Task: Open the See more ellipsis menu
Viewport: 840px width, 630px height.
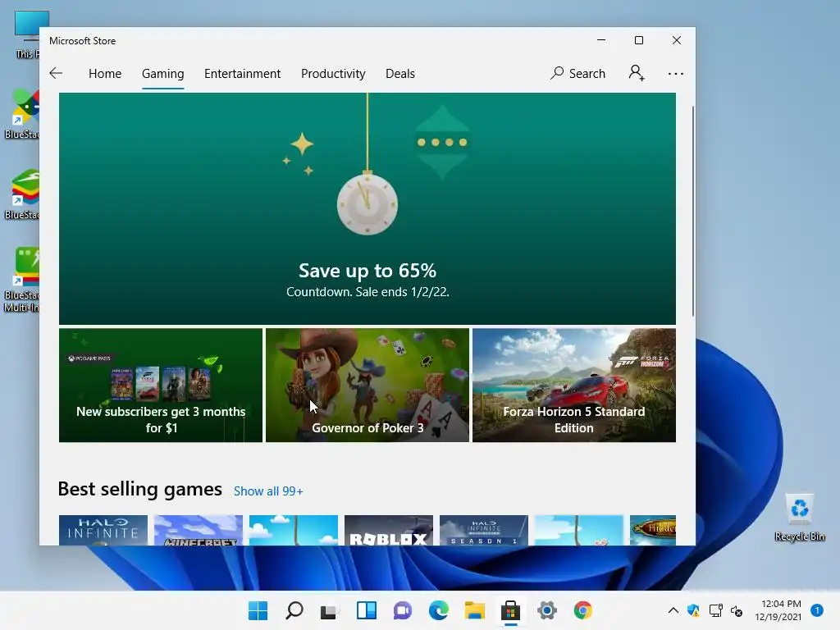Action: click(x=676, y=73)
